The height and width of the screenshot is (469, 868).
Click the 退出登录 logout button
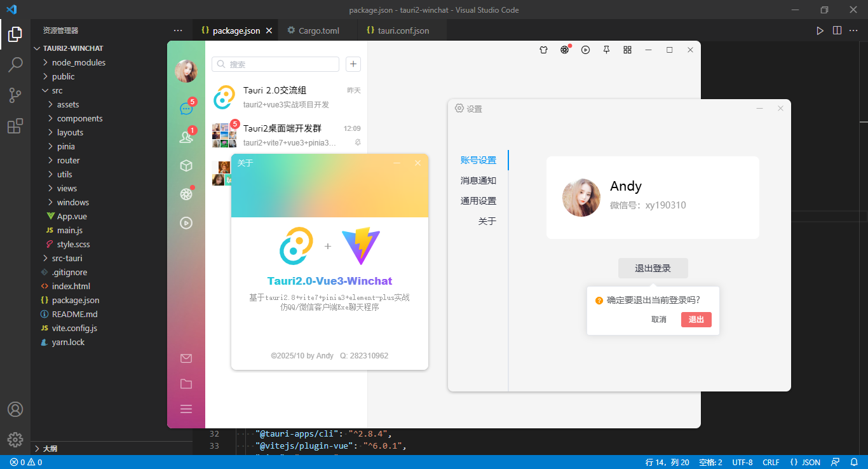click(653, 268)
